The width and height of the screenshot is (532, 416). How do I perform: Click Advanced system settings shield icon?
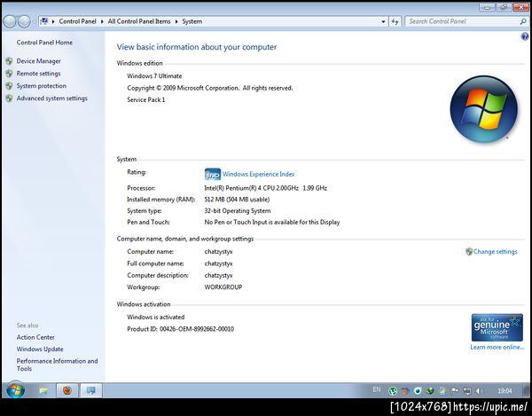click(9, 98)
